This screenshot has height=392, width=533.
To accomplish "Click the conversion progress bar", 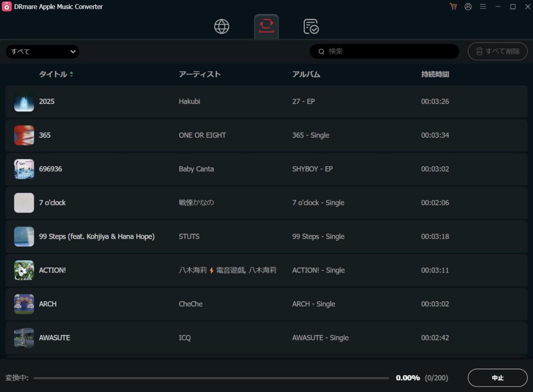I will point(211,378).
